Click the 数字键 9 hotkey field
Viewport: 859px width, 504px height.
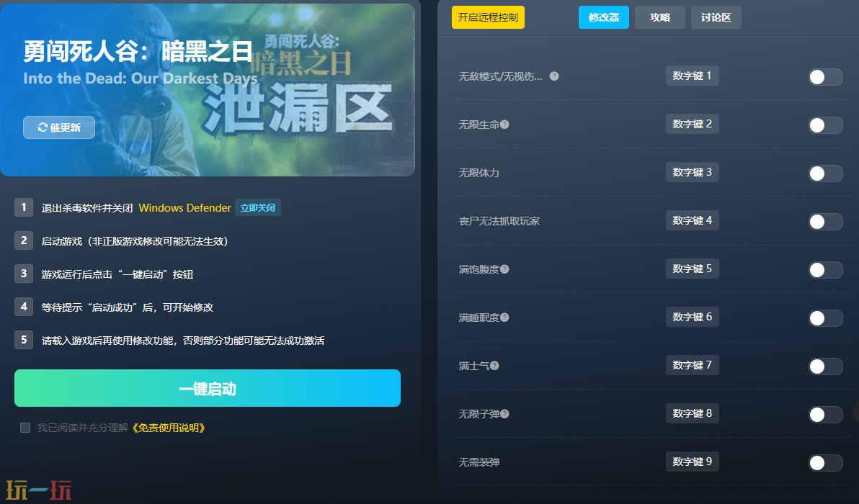point(692,461)
